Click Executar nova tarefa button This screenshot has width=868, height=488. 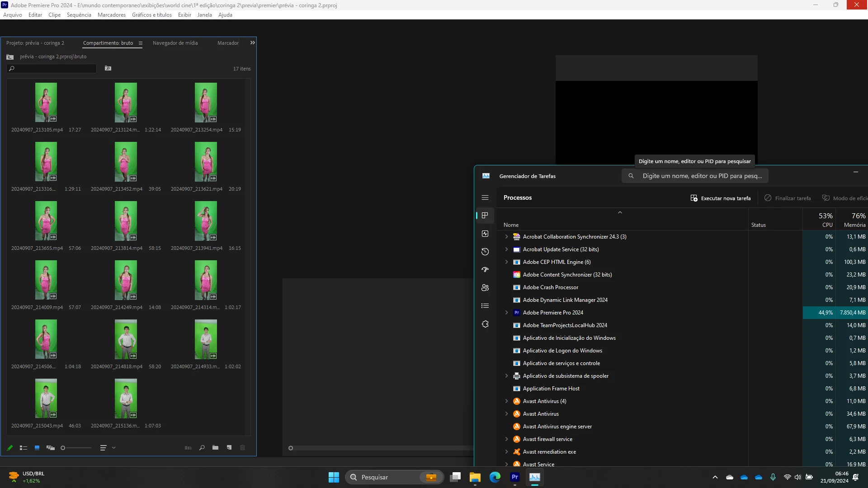pos(720,198)
